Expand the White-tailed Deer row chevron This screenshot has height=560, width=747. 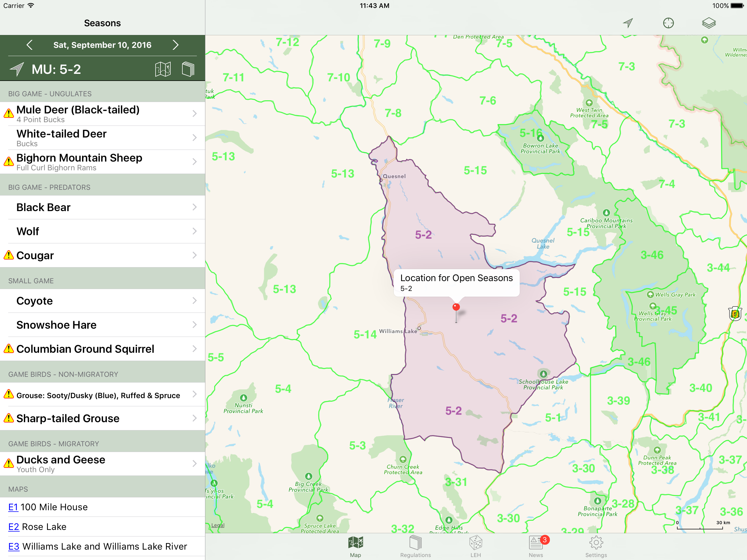pyautogui.click(x=194, y=138)
